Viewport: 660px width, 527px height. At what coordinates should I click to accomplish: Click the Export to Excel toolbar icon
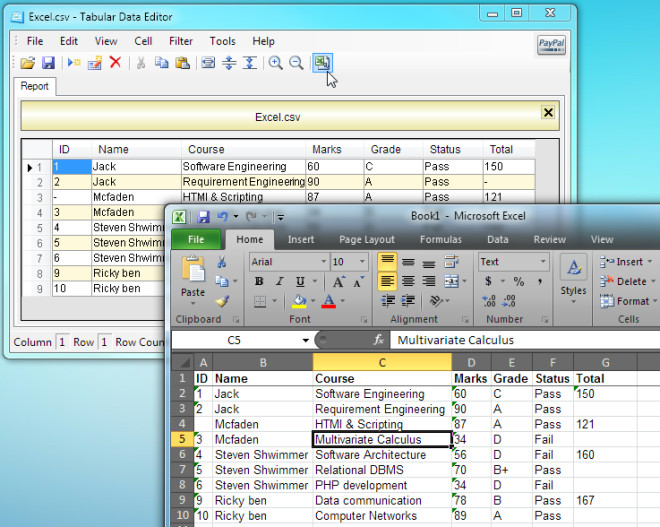(x=322, y=63)
